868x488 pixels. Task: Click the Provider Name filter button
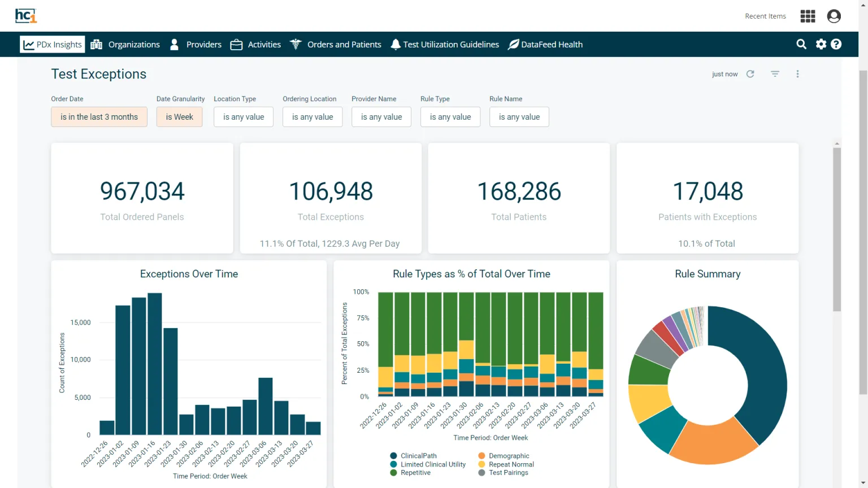[381, 117]
